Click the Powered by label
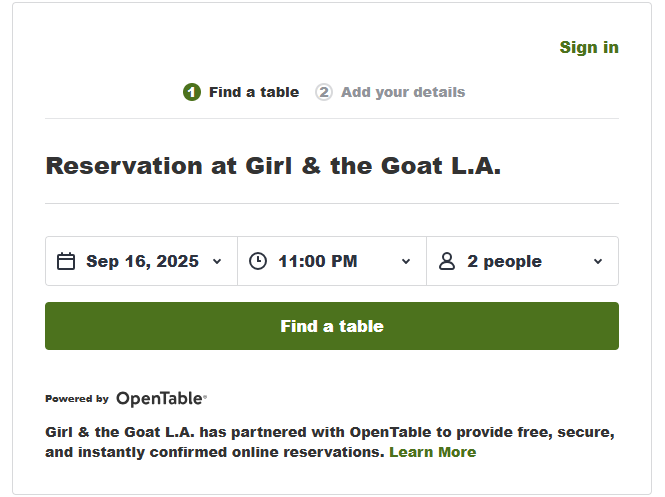 coord(77,399)
